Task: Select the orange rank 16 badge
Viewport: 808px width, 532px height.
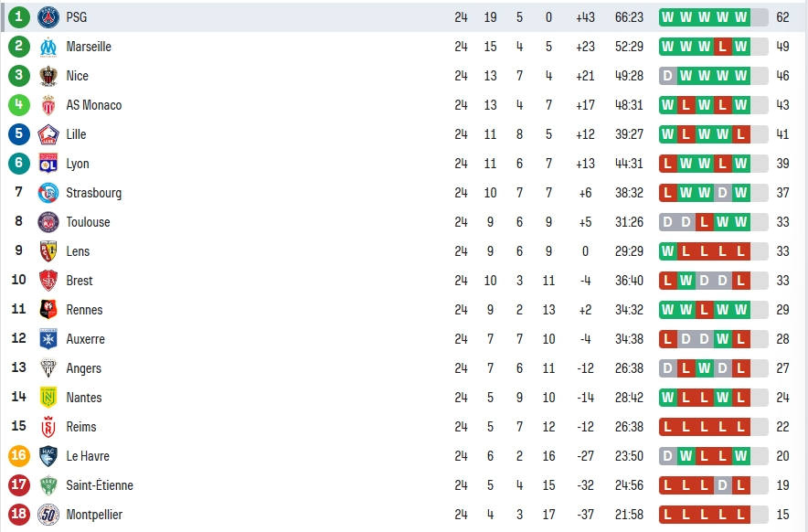Action: [x=19, y=456]
